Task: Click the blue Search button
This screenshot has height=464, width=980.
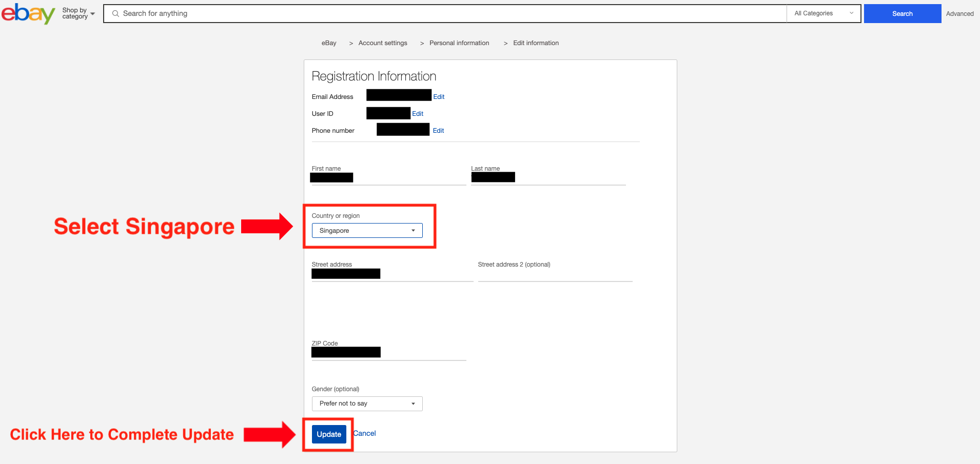Action: [902, 14]
